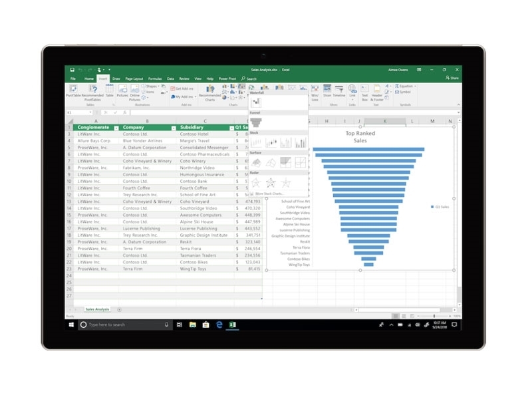The image size is (532, 399).
Task: Expand the formula bar
Action: click(458, 112)
